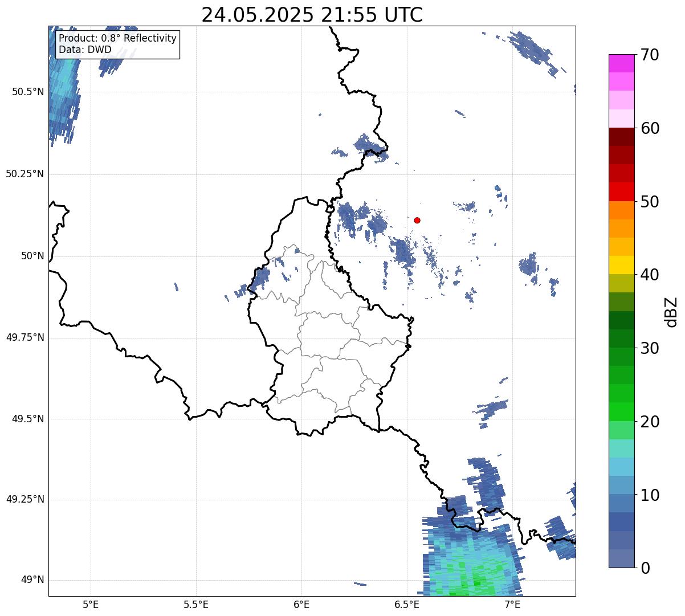Screen dimensions: 685x616
Task: Click the latitude label "49.5°N"
Action: (28, 419)
